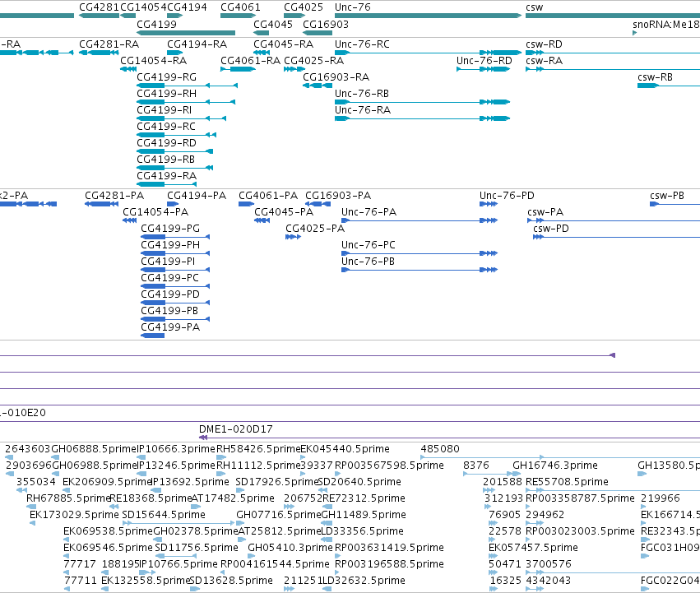Open the CG4194 gene label
Screen dimensions: 700x593
[x=187, y=7]
